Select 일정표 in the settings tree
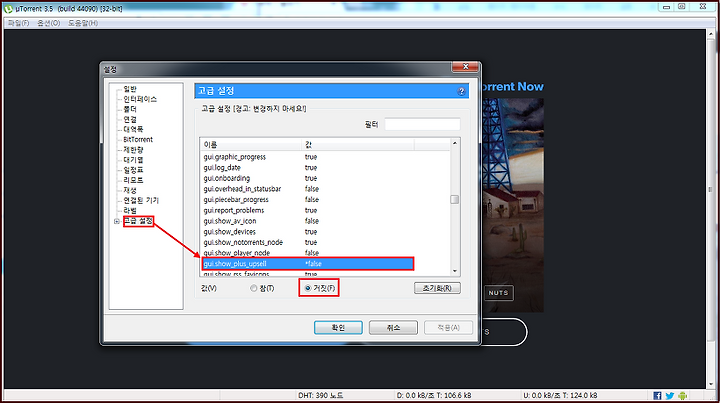The height and width of the screenshot is (403, 720). click(x=133, y=170)
